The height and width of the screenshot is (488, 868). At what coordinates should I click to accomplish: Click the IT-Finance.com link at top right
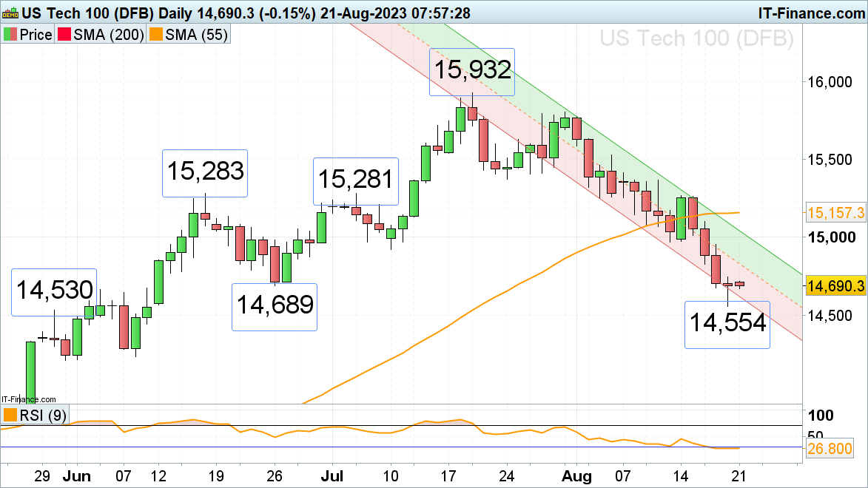click(812, 13)
